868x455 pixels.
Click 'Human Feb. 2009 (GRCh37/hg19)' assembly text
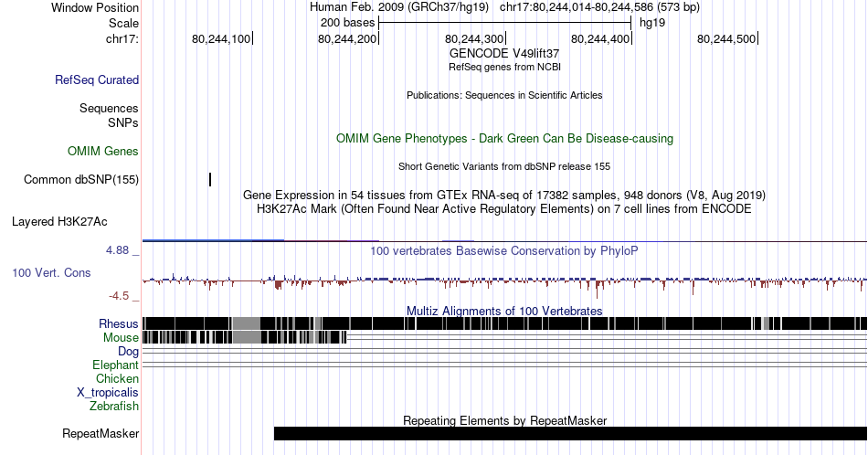coord(398,7)
